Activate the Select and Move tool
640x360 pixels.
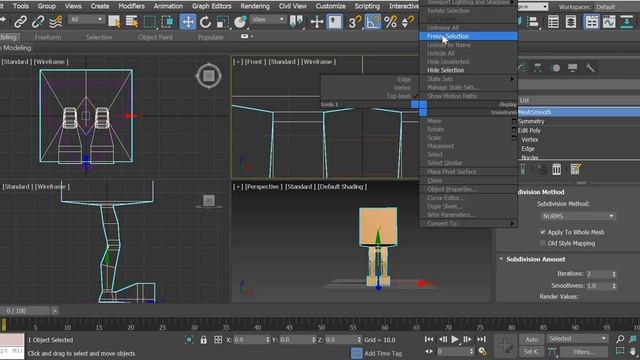(188, 22)
